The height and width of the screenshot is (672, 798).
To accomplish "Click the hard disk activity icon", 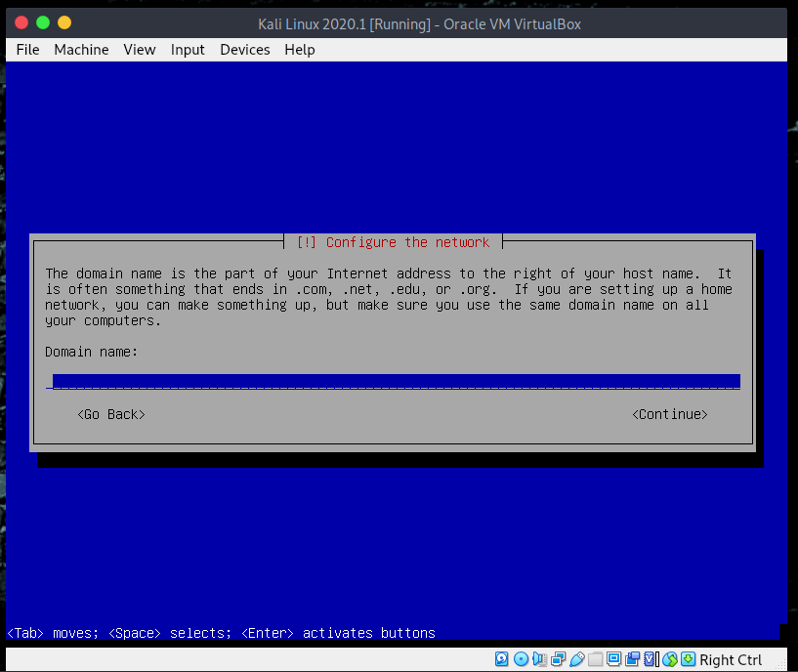I will 501,659.
